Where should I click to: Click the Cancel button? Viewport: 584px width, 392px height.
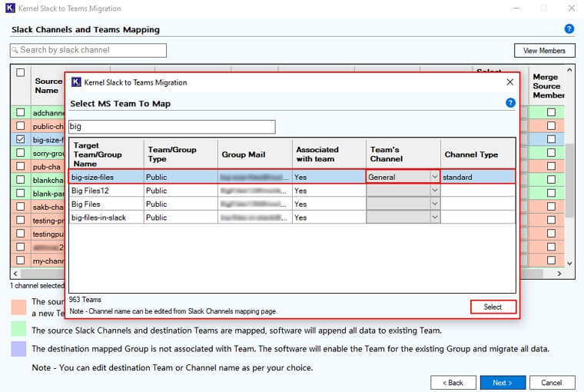coord(552,383)
